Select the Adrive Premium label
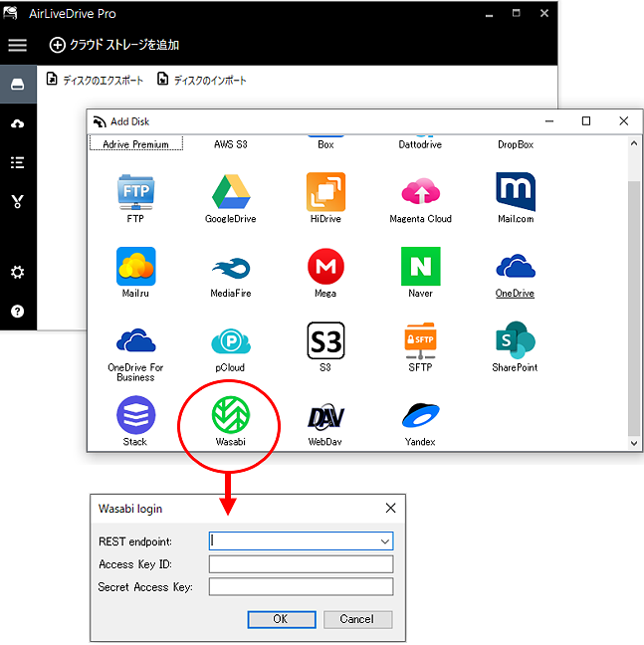 (135, 144)
